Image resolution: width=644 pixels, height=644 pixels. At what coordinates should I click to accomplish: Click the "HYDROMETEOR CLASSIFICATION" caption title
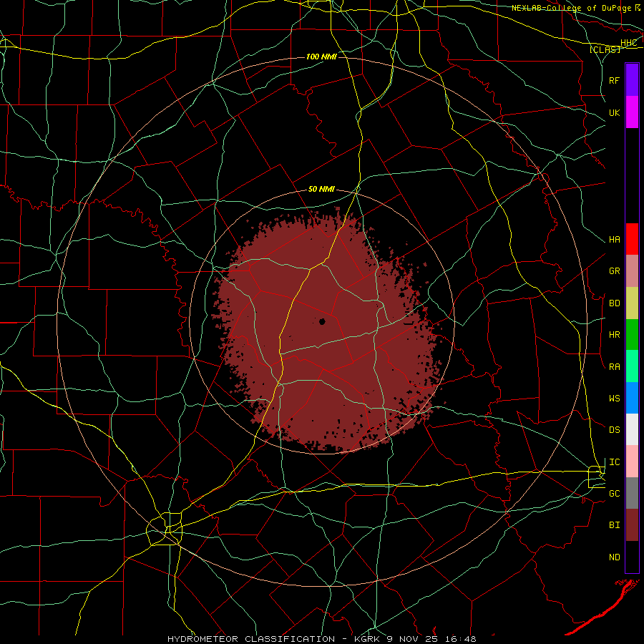[x=251, y=639]
